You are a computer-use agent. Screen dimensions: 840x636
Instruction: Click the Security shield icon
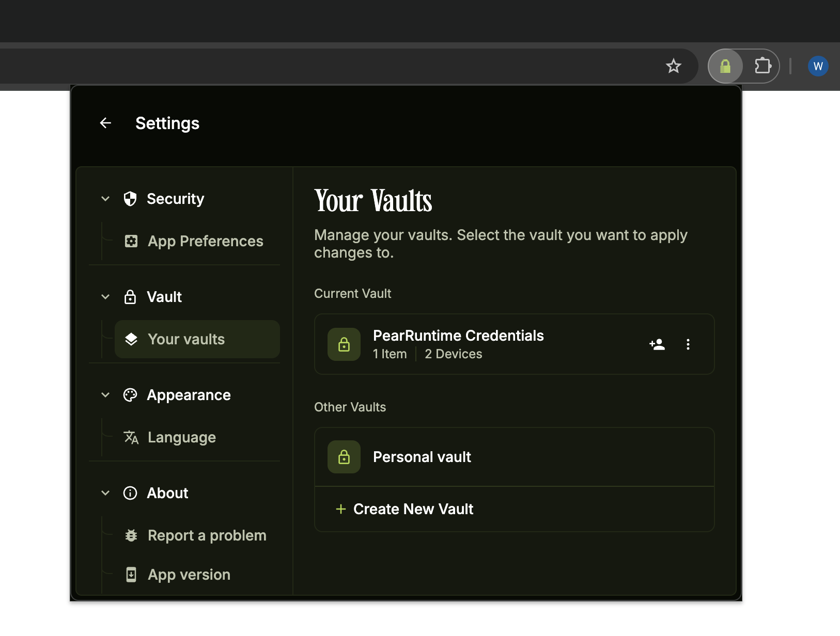point(130,199)
